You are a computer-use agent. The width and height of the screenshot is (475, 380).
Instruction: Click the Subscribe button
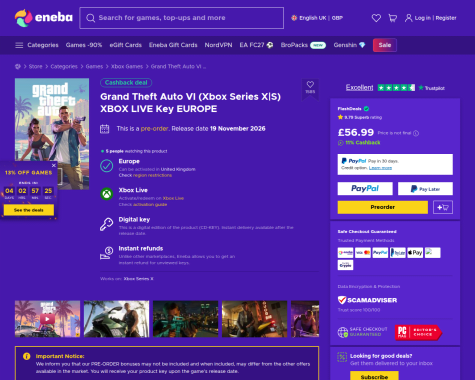pyautogui.click(x=374, y=376)
